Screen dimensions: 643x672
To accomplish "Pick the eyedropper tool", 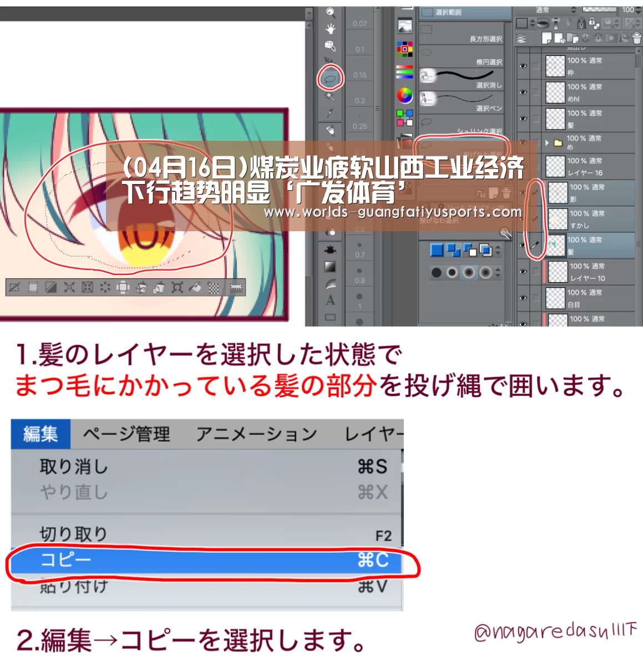I will pyautogui.click(x=330, y=113).
